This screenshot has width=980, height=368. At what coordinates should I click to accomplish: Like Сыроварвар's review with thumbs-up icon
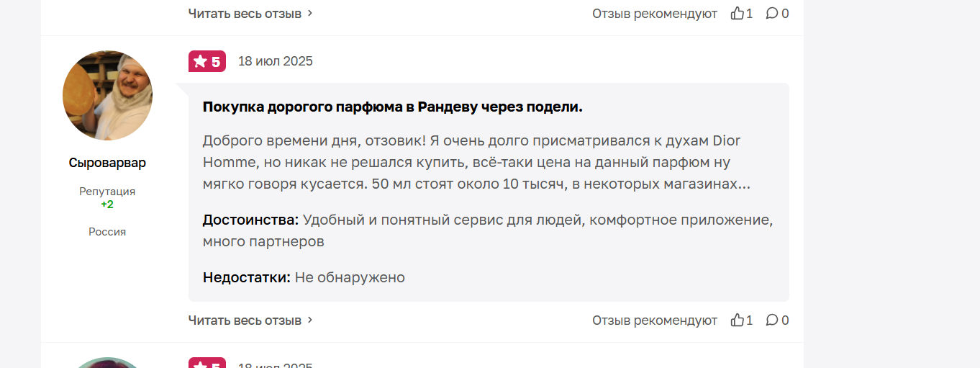[737, 320]
